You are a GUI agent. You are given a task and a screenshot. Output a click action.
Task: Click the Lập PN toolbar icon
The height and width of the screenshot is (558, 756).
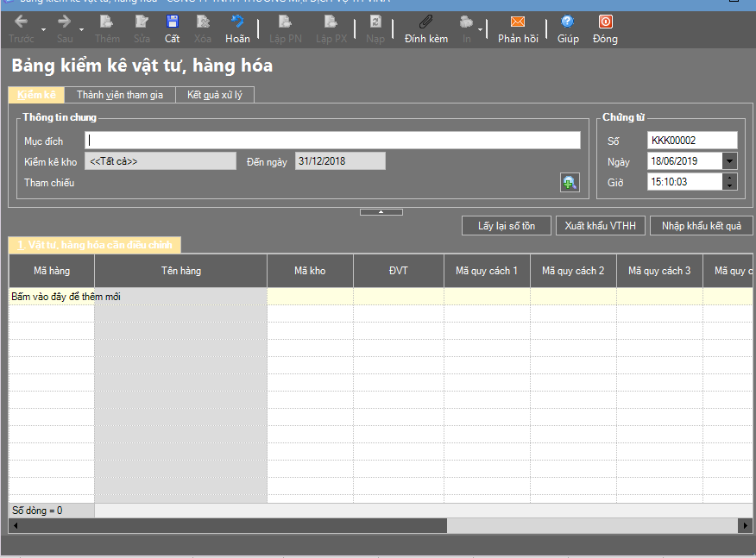click(285, 22)
